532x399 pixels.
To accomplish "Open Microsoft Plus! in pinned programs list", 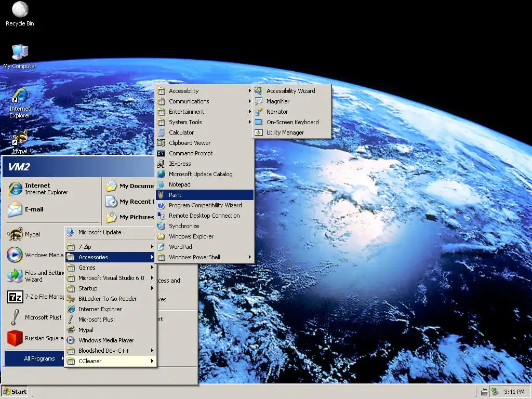I will point(35,317).
